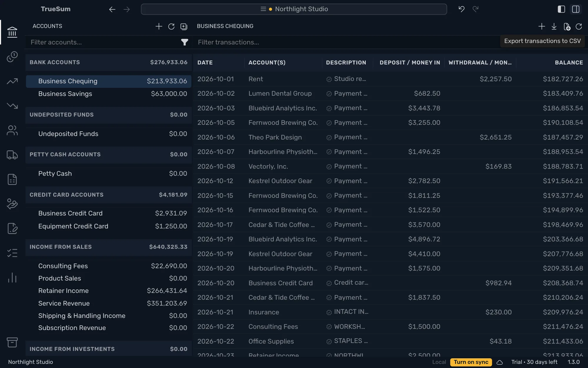Click Trial 30 days left status
This screenshot has height=368, width=588.
coord(534,362)
